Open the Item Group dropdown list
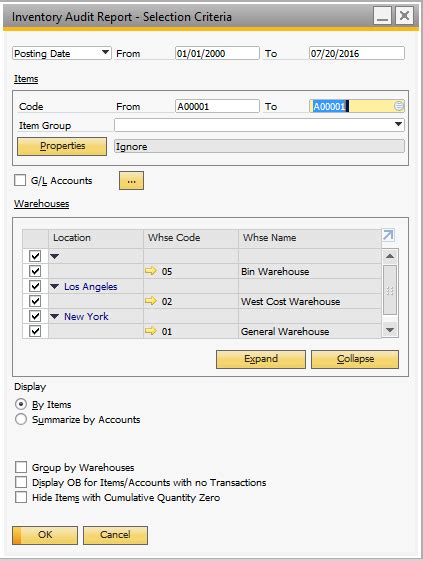The width and height of the screenshot is (423, 561). click(398, 125)
